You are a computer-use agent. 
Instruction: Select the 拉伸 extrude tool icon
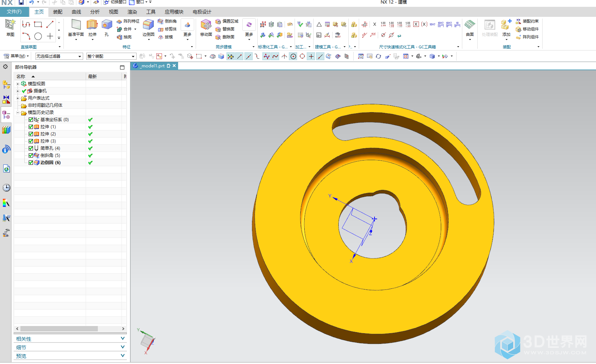click(92, 24)
